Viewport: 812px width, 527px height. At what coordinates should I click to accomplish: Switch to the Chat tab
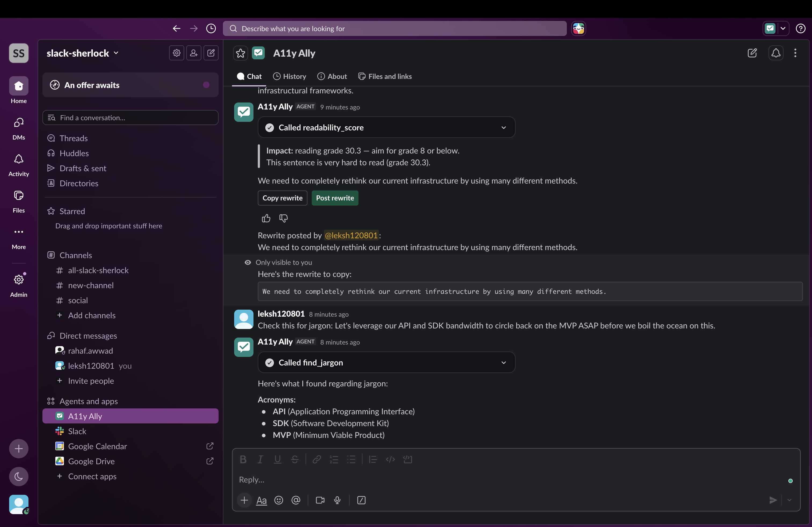[249, 76]
